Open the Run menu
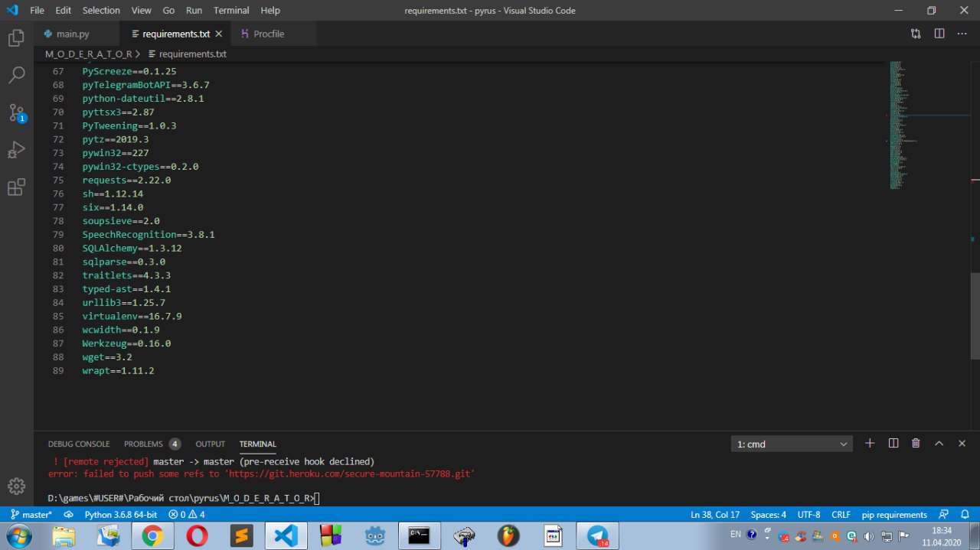 click(194, 11)
